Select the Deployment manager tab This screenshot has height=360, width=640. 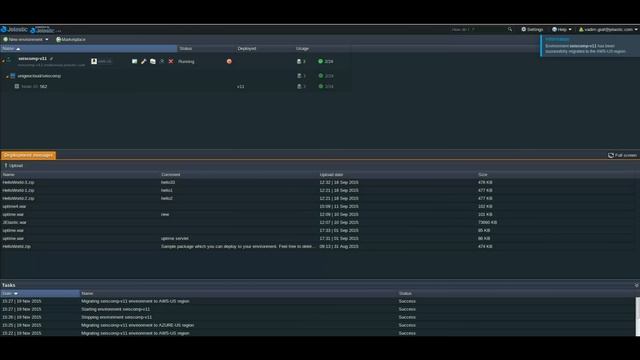click(x=28, y=155)
